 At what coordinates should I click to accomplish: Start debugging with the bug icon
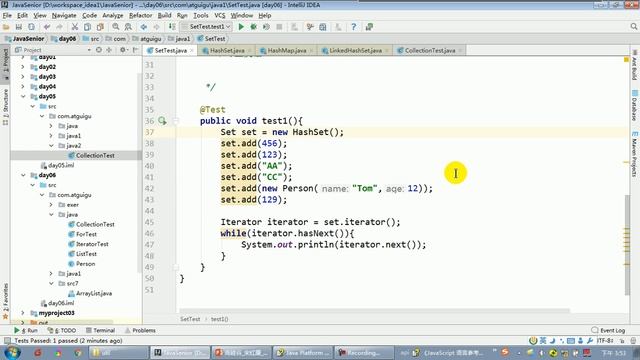click(x=253, y=27)
